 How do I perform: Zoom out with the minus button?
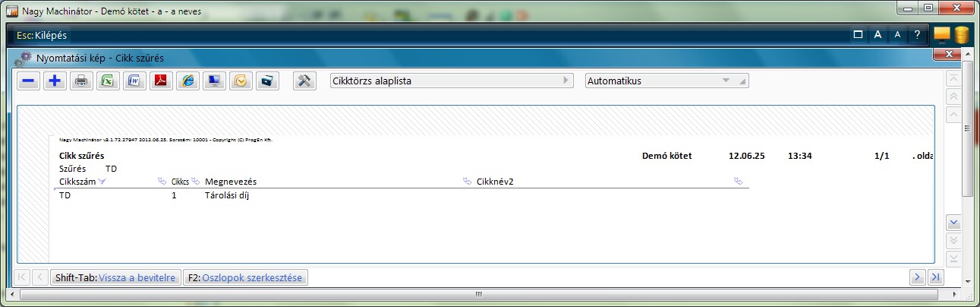(28, 81)
